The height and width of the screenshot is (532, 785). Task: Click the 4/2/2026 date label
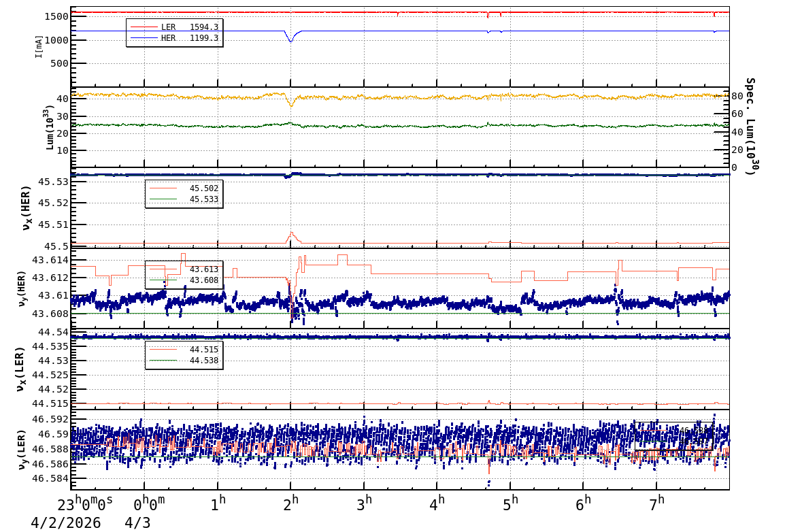point(66,523)
